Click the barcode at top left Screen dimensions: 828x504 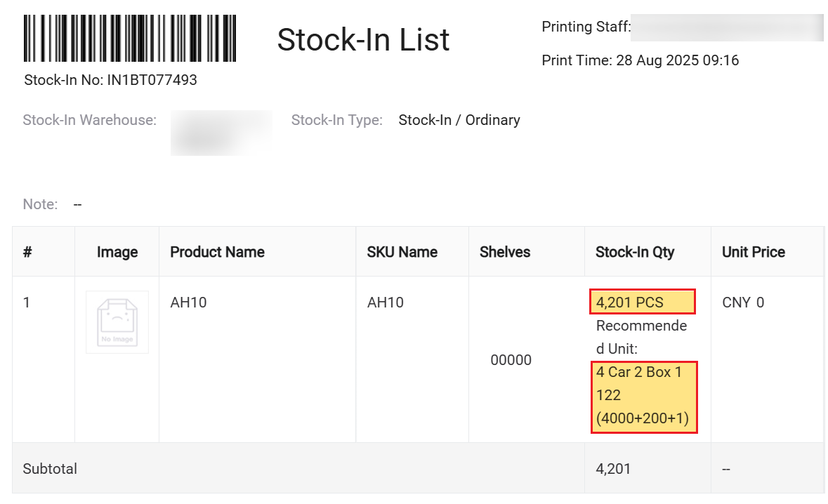tap(130, 39)
